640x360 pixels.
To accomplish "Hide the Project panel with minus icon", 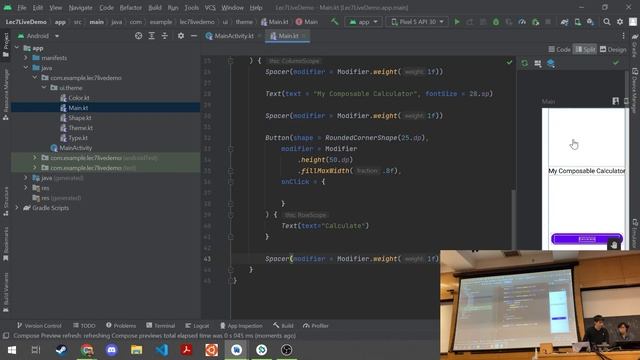I will pos(194,36).
